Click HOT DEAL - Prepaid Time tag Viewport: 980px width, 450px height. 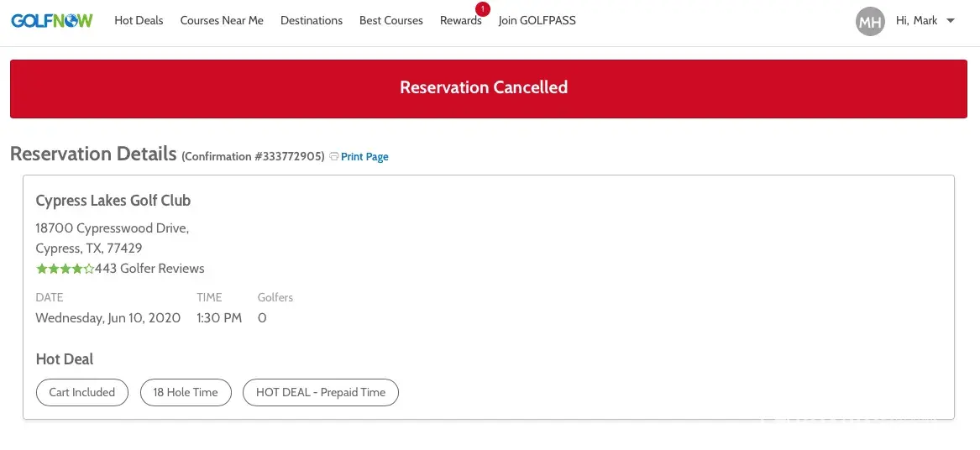(x=321, y=392)
